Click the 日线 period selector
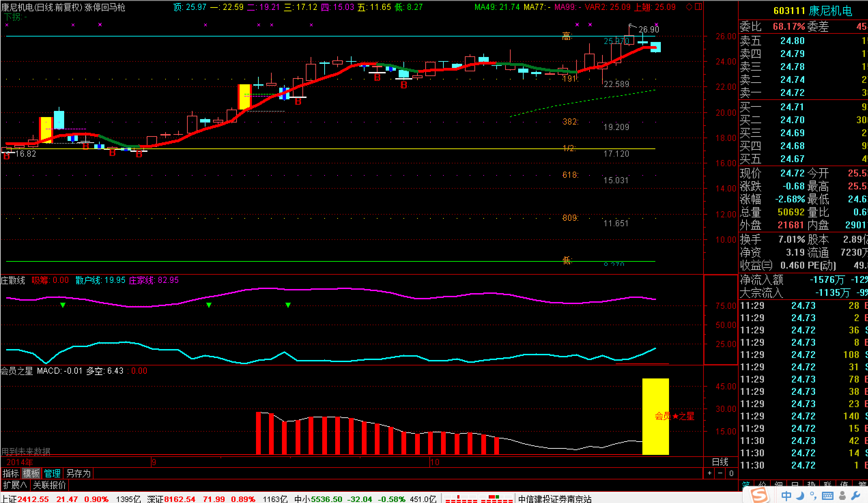 pos(720,462)
